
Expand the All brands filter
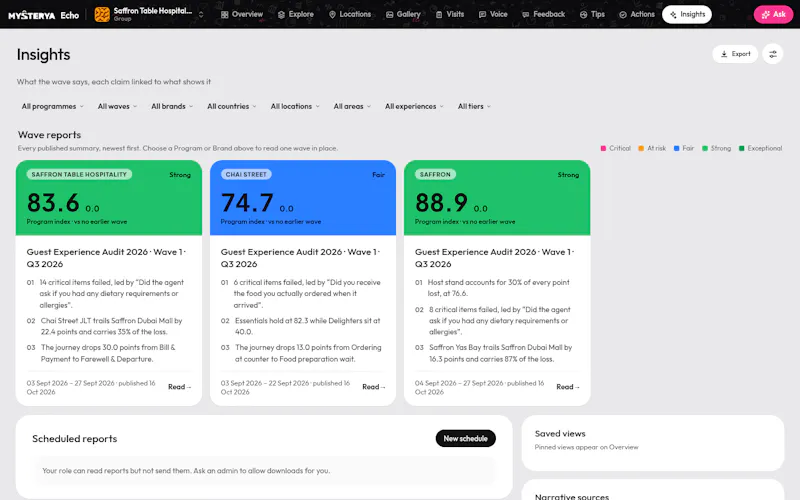coord(172,106)
